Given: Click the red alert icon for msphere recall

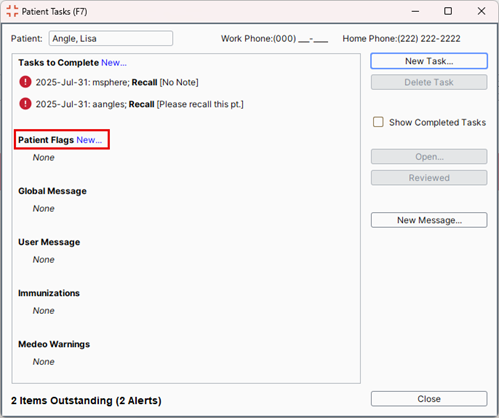Looking at the screenshot, I should pyautogui.click(x=25, y=82).
